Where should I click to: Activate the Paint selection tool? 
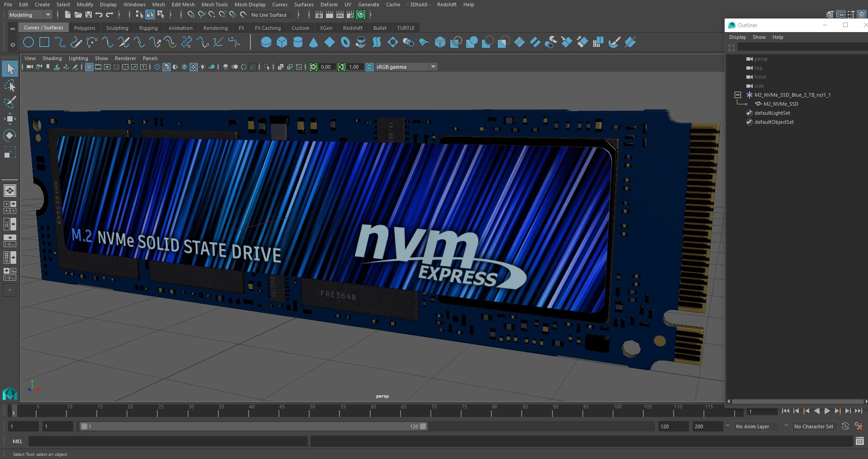[10, 102]
